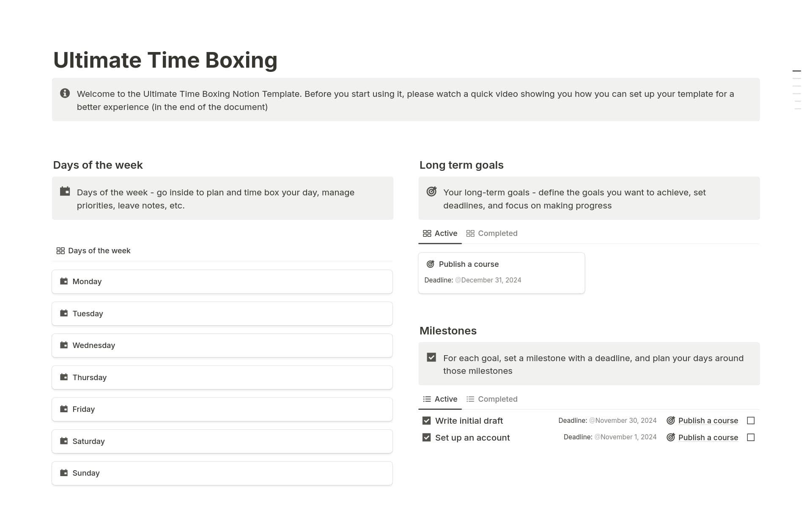
Task: Click the target icon in Long term goals callout
Action: tap(432, 192)
